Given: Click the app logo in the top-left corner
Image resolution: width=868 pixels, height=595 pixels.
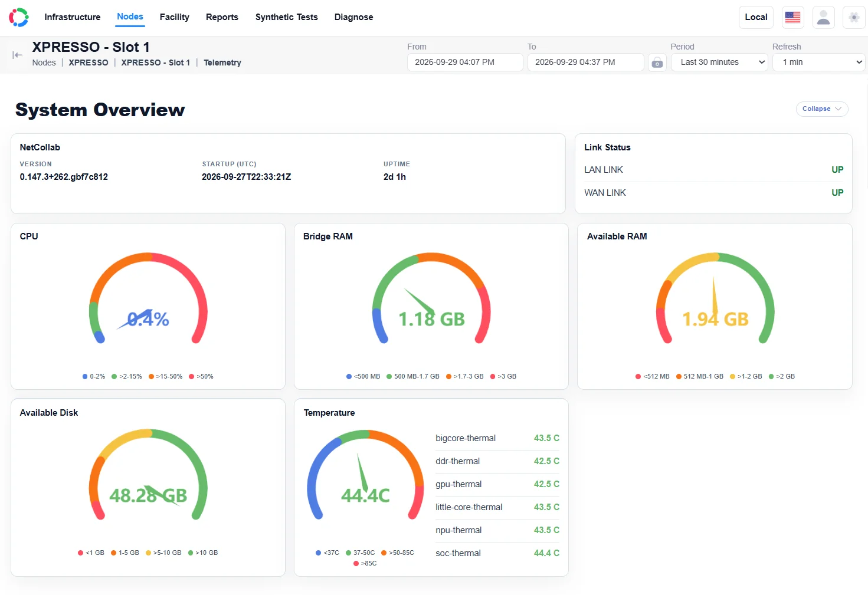Looking at the screenshot, I should click(18, 17).
